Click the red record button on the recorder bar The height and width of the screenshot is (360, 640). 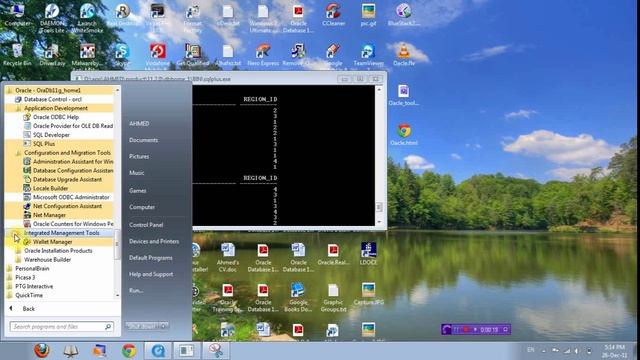[466, 329]
